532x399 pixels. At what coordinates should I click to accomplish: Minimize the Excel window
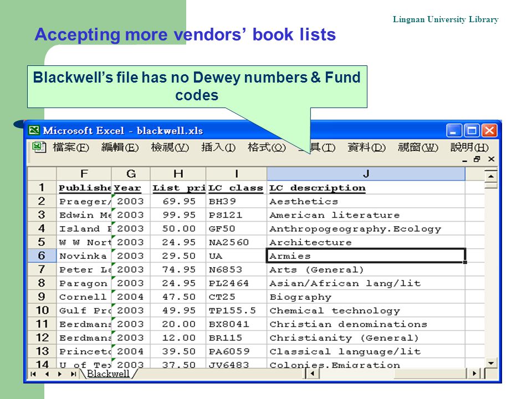click(x=454, y=130)
